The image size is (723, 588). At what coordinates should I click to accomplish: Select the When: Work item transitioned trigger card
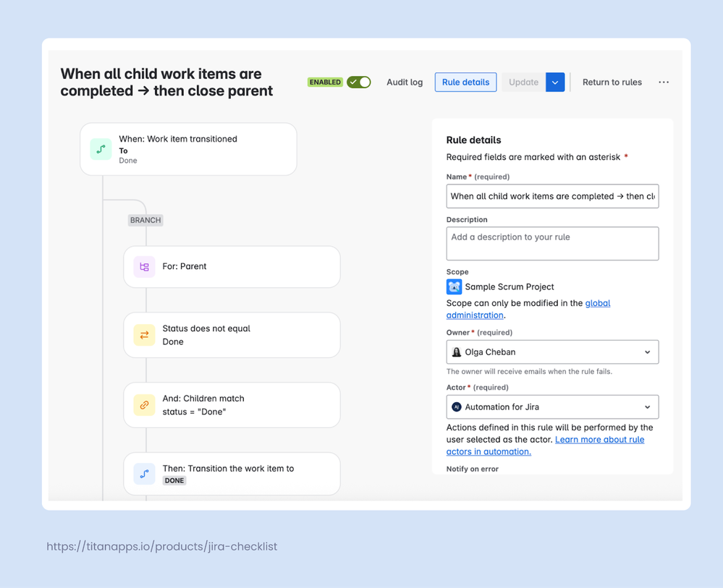click(x=188, y=149)
